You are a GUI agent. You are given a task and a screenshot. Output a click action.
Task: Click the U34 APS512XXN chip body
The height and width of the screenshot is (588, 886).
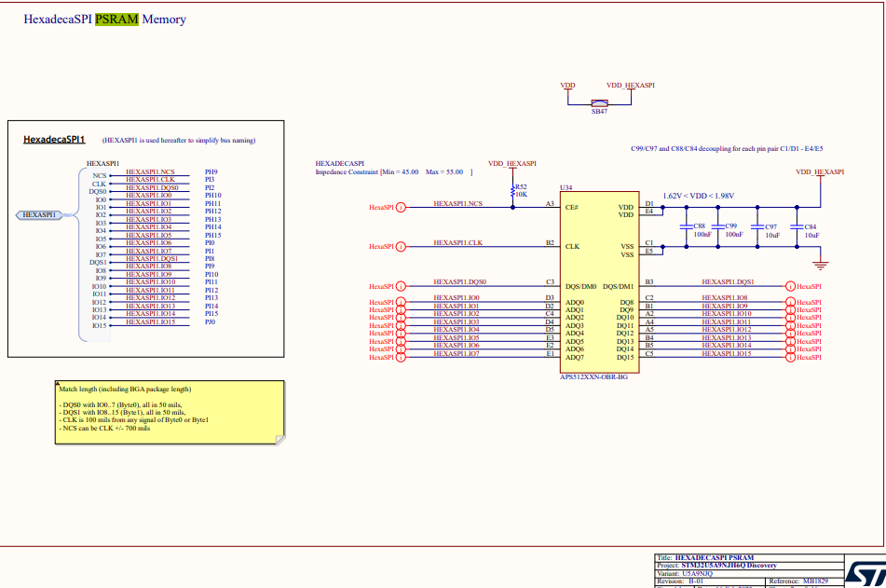[600, 282]
